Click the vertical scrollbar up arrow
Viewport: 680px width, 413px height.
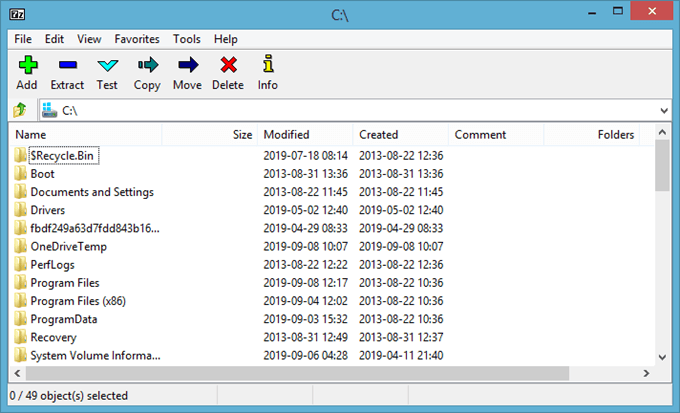[662, 132]
